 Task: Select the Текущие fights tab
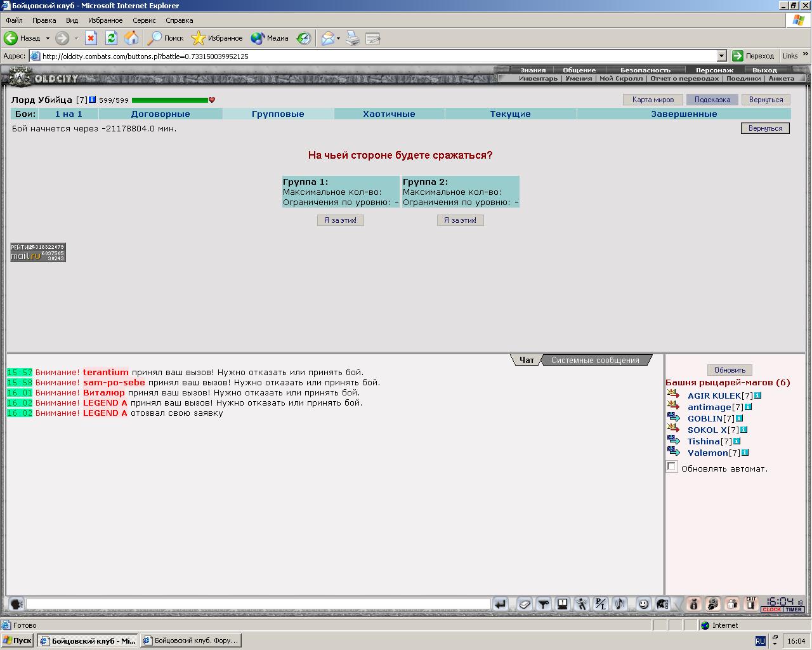coord(510,114)
